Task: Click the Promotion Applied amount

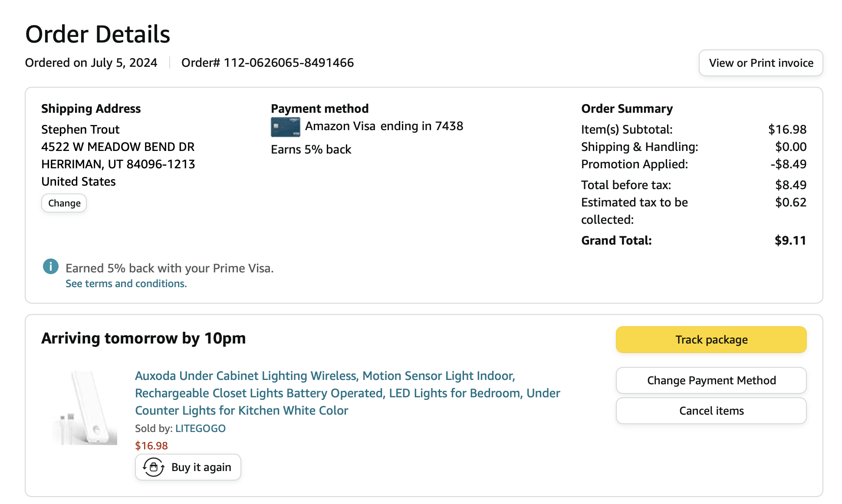Action: pyautogui.click(x=788, y=164)
